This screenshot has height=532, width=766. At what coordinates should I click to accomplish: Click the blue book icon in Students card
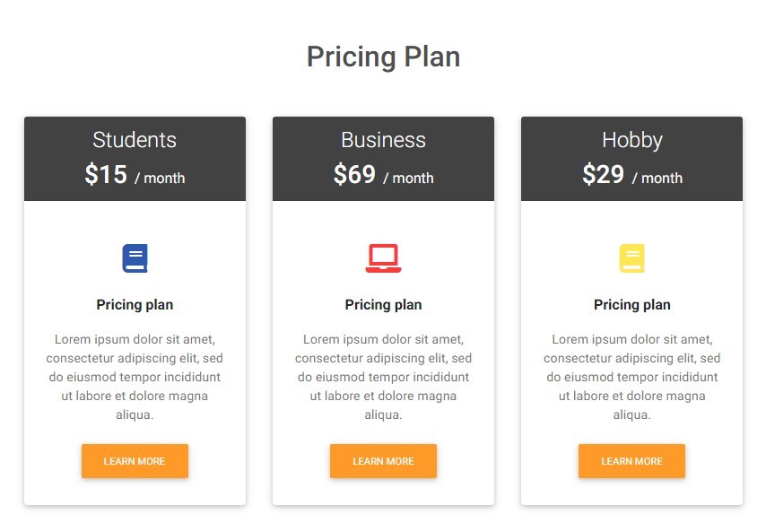[135, 258]
